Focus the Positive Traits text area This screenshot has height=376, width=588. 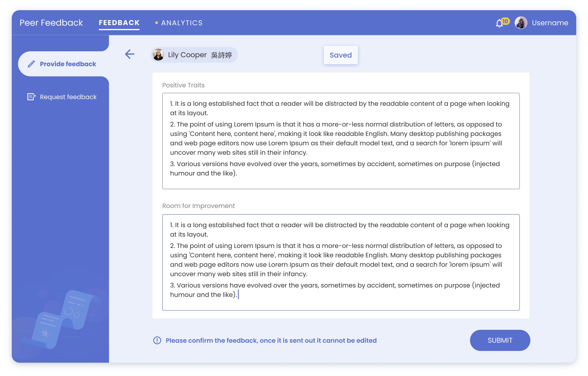point(340,141)
